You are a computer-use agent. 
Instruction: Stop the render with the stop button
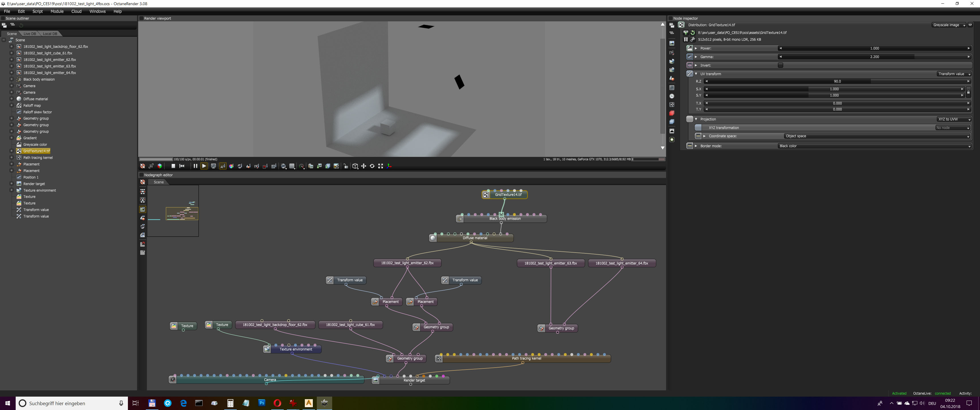click(173, 166)
